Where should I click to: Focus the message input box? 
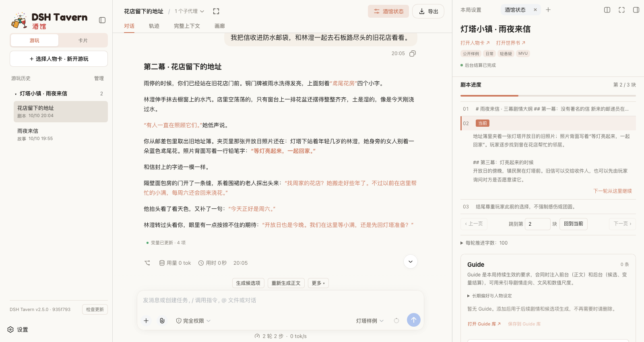click(x=281, y=301)
